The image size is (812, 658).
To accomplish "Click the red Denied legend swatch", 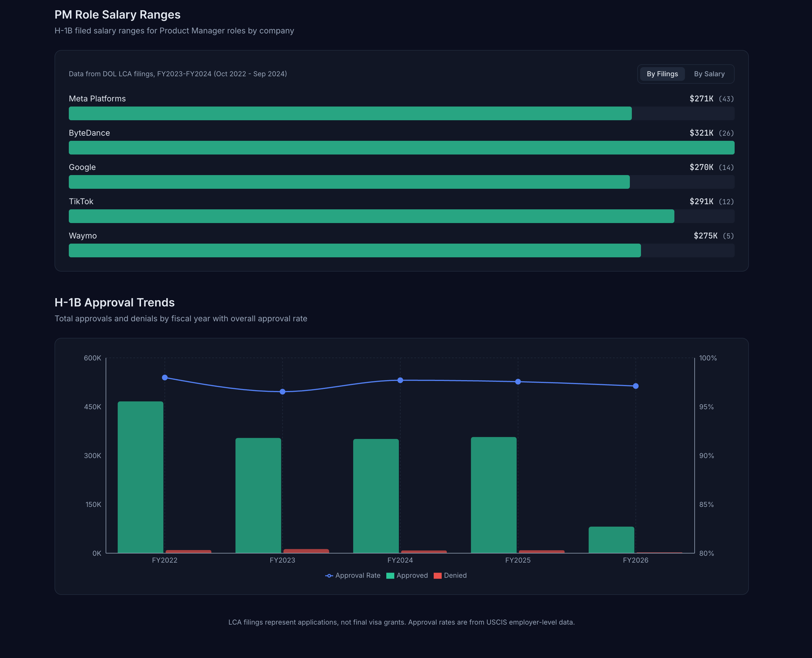I will pos(437,576).
